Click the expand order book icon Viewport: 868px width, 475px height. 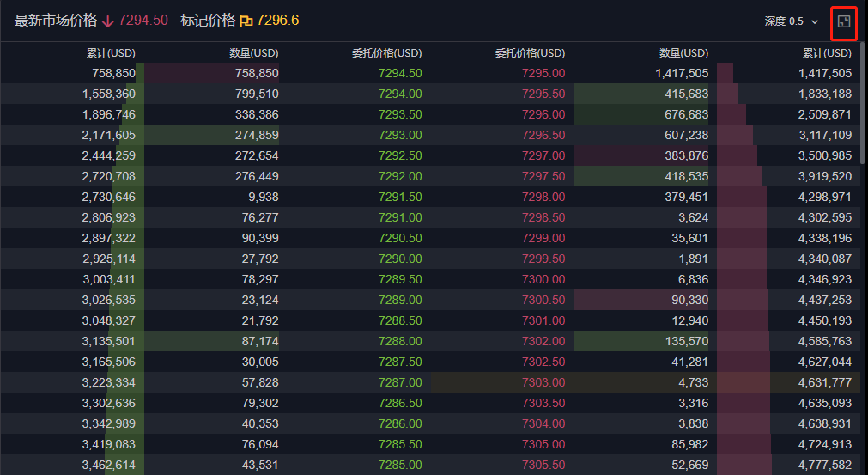844,21
